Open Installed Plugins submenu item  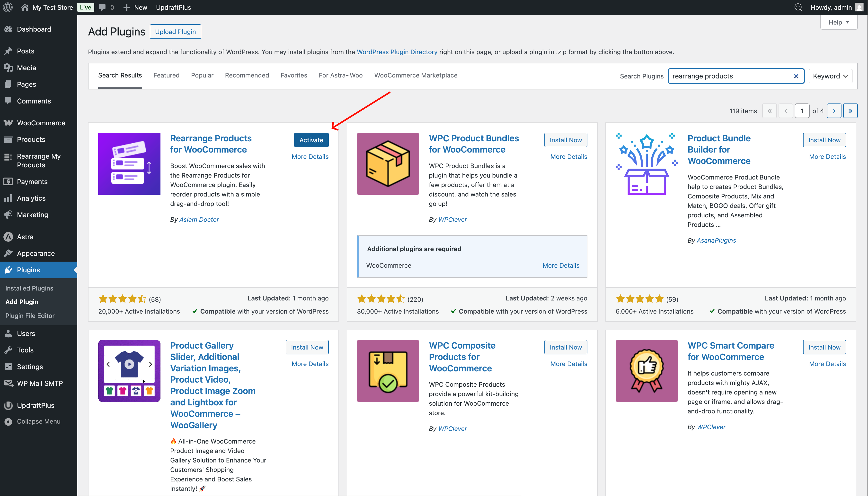point(29,288)
